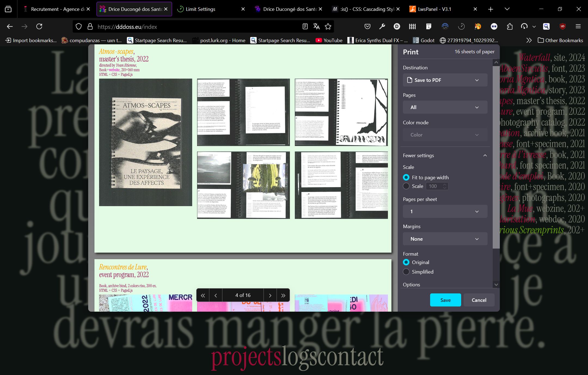Click the Cancel button
Image resolution: width=588 pixels, height=375 pixels.
[x=479, y=300]
